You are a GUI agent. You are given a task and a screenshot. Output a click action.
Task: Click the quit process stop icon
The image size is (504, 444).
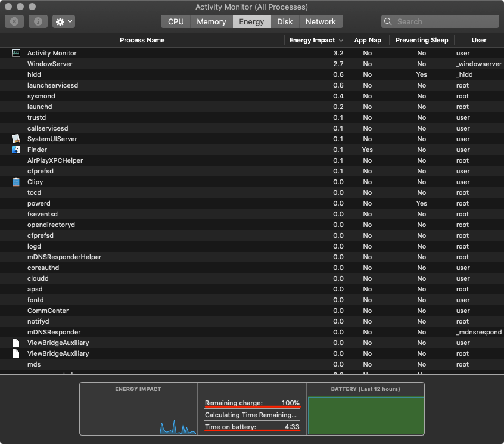click(x=14, y=21)
